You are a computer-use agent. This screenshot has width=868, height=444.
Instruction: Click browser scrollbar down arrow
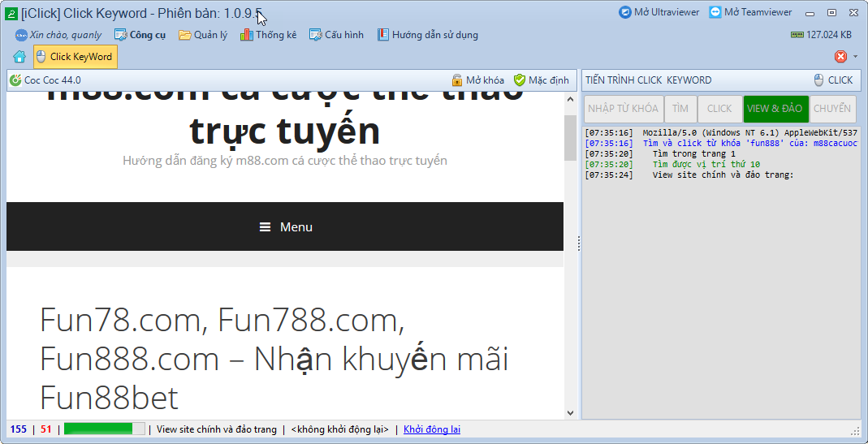pyautogui.click(x=570, y=412)
